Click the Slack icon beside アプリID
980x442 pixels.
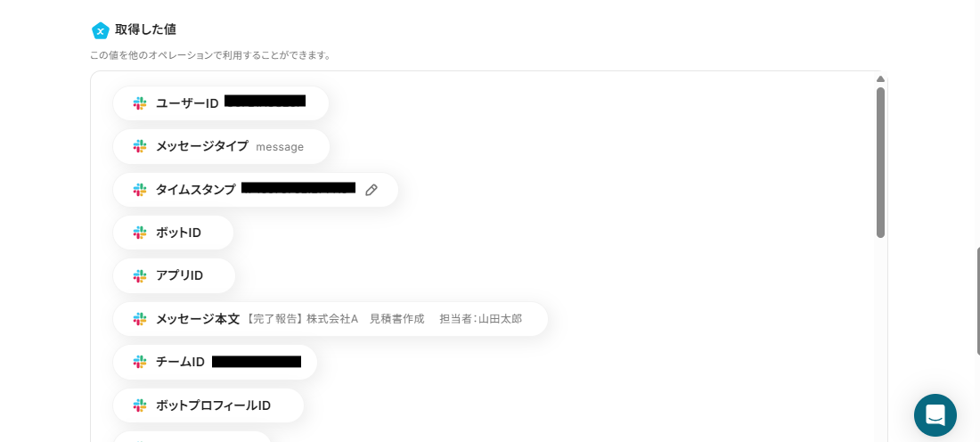click(140, 276)
